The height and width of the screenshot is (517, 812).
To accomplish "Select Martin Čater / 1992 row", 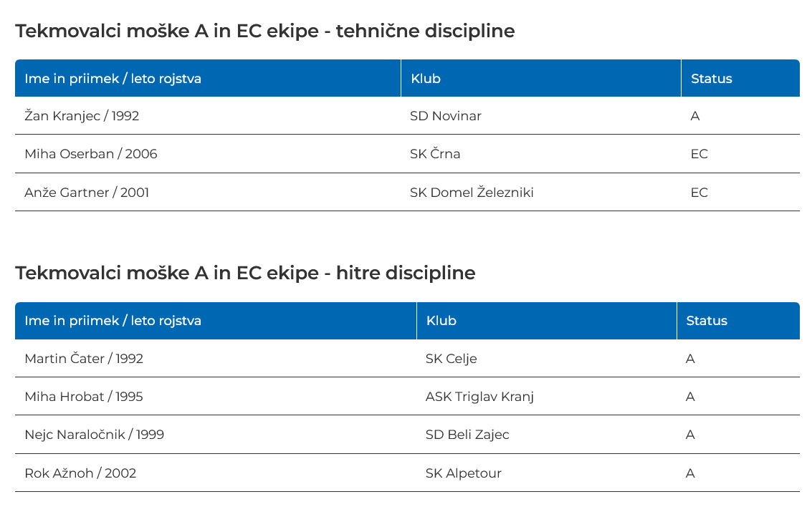I will pyautogui.click(x=84, y=359).
